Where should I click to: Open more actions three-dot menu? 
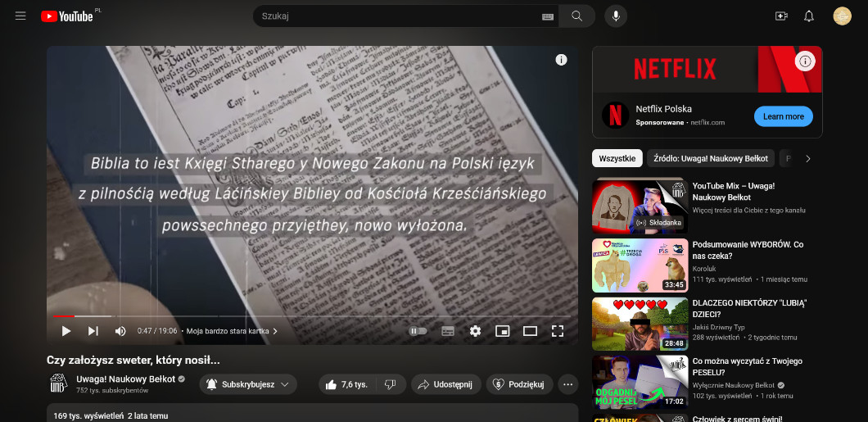(x=568, y=384)
